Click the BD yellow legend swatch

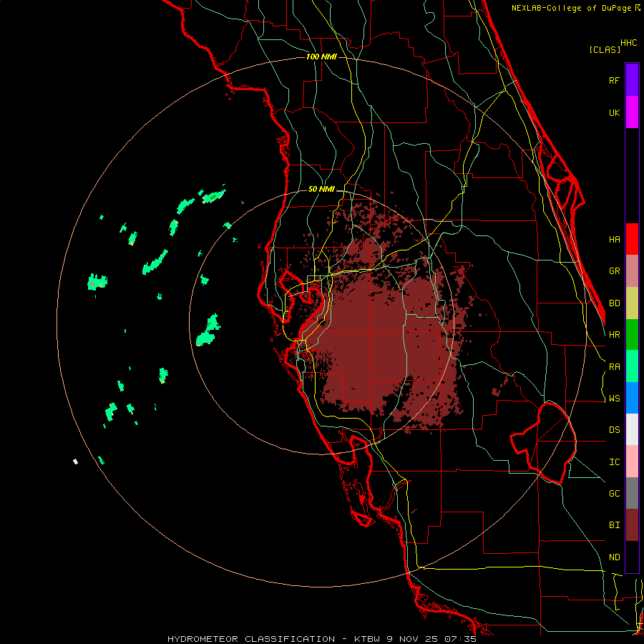632,303
